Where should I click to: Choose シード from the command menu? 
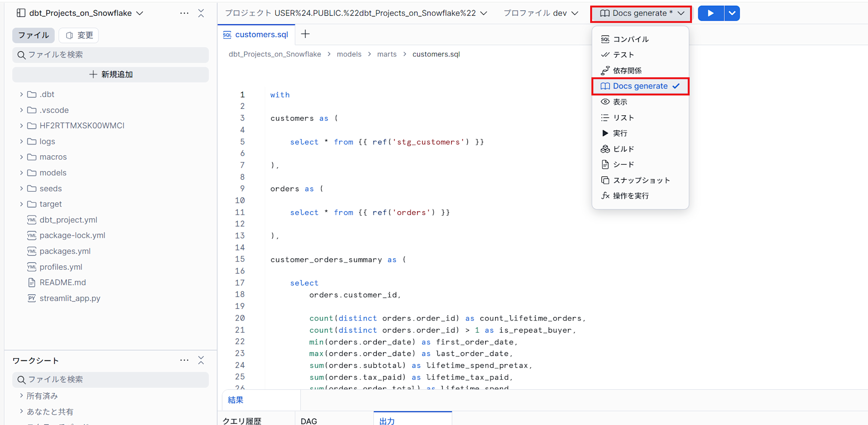tap(640, 164)
